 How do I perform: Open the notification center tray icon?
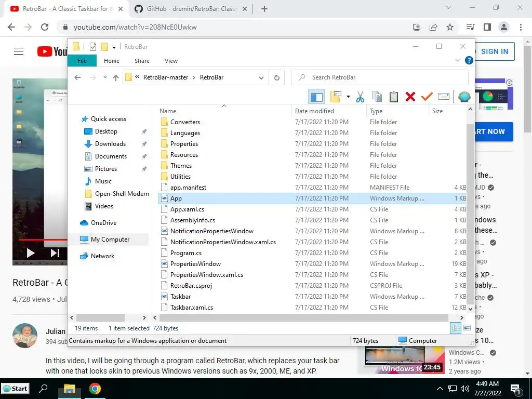click(516, 389)
